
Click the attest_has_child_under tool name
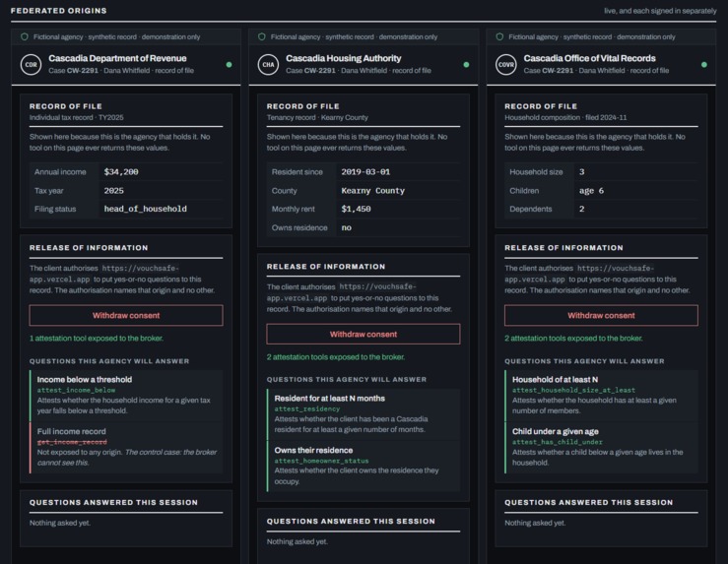click(x=558, y=442)
